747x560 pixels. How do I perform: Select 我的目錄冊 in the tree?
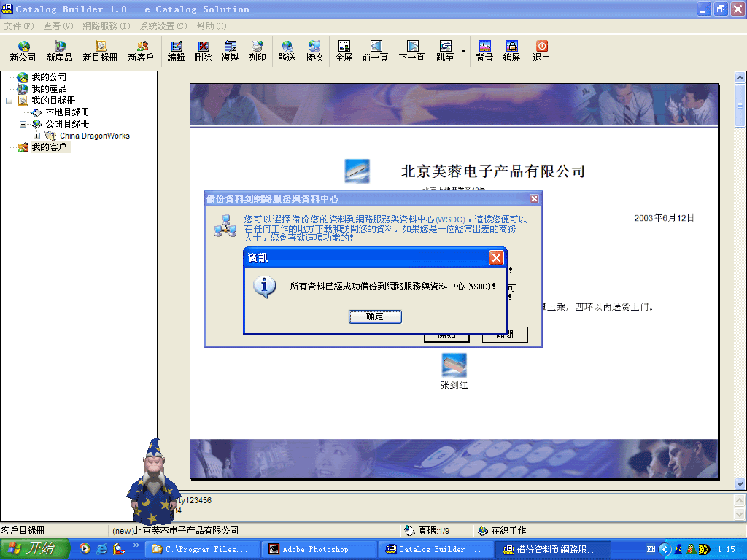(x=53, y=101)
